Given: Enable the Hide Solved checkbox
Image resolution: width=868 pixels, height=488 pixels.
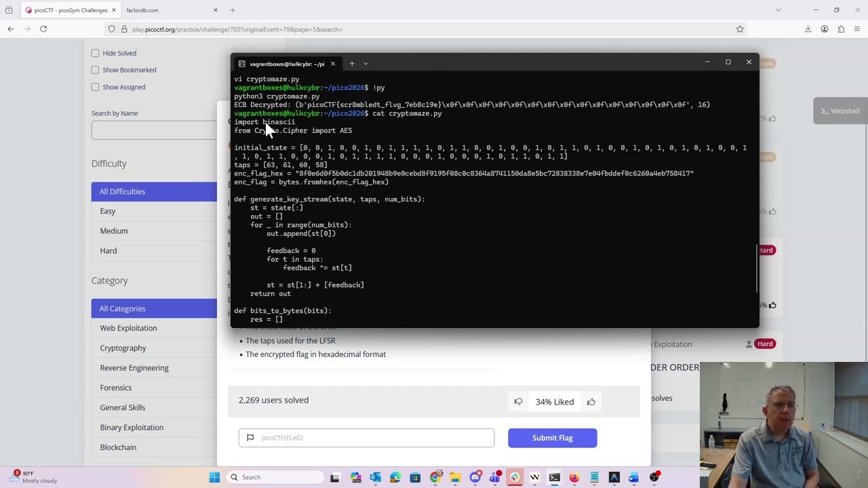Looking at the screenshot, I should coord(95,53).
